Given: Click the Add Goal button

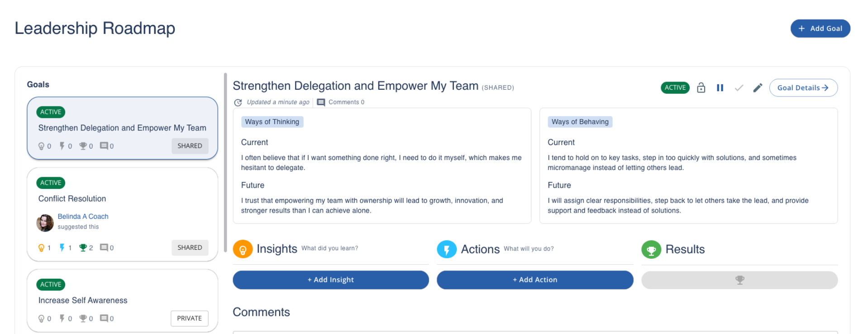Looking at the screenshot, I should [820, 28].
